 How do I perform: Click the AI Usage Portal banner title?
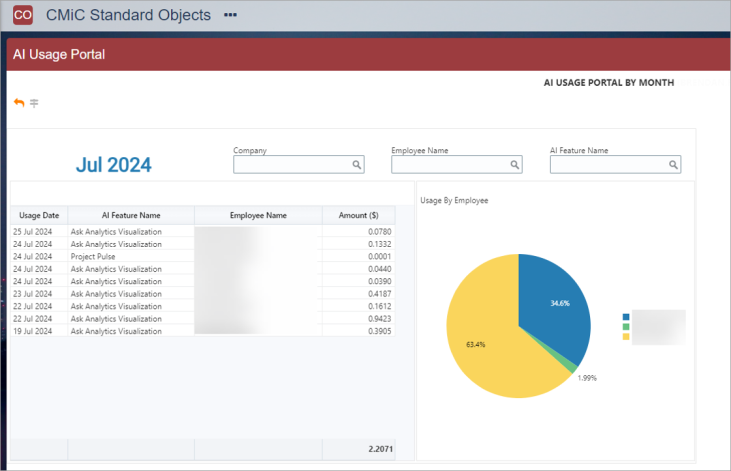[59, 55]
